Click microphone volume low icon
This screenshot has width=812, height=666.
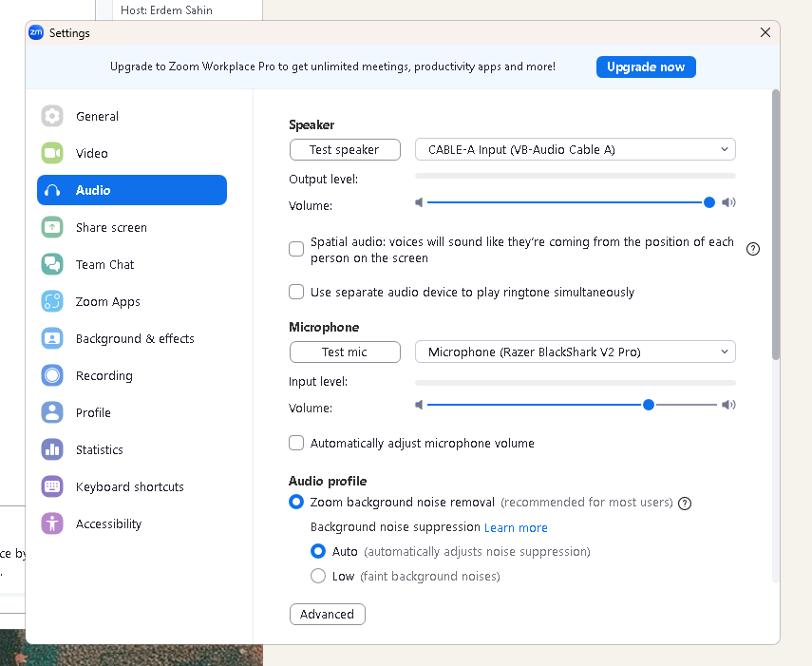click(419, 405)
